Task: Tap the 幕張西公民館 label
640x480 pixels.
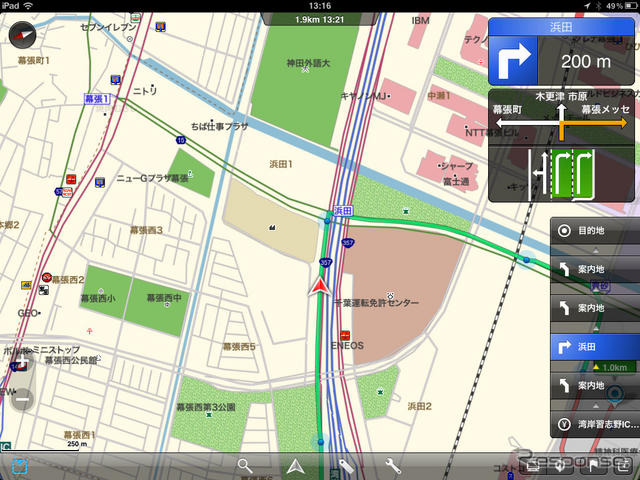Action: 71,360
